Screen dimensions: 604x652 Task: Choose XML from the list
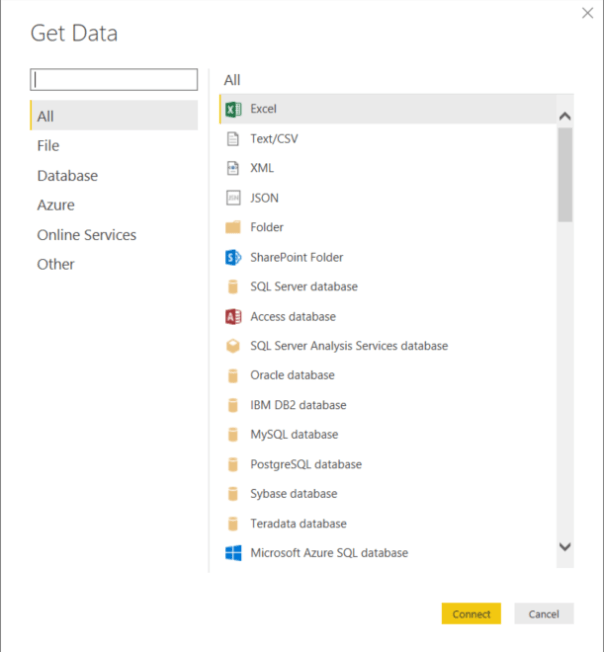262,168
